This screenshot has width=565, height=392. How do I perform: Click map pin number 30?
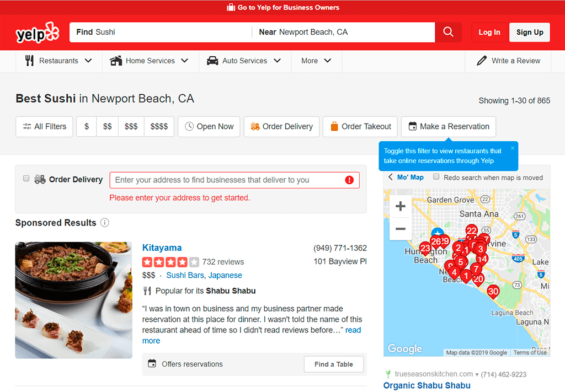(493, 292)
